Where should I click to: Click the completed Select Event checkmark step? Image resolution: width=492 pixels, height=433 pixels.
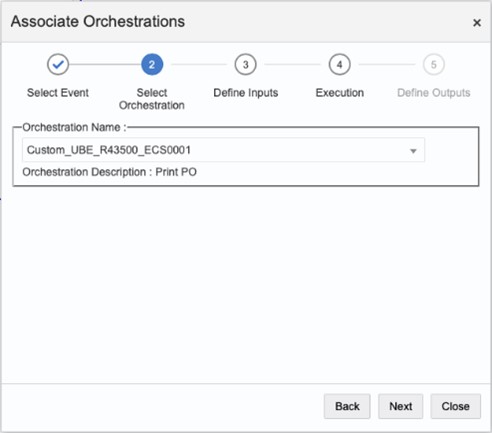pyautogui.click(x=58, y=64)
